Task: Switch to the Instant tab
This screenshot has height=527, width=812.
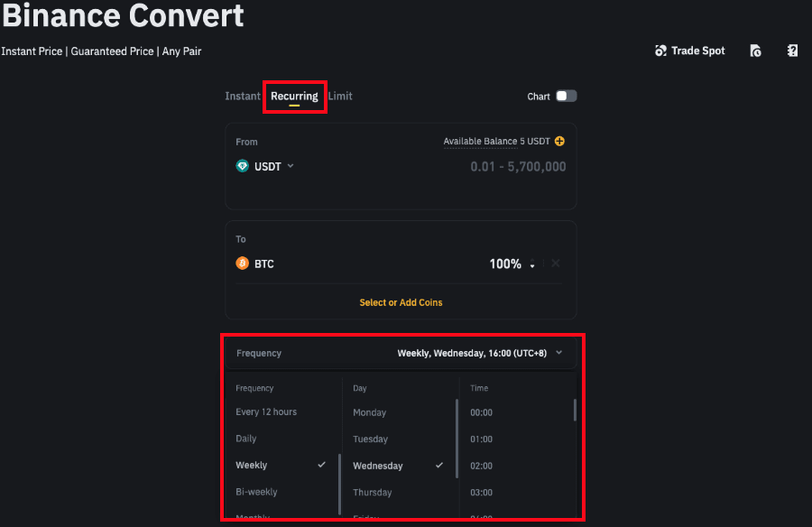Action: tap(243, 97)
